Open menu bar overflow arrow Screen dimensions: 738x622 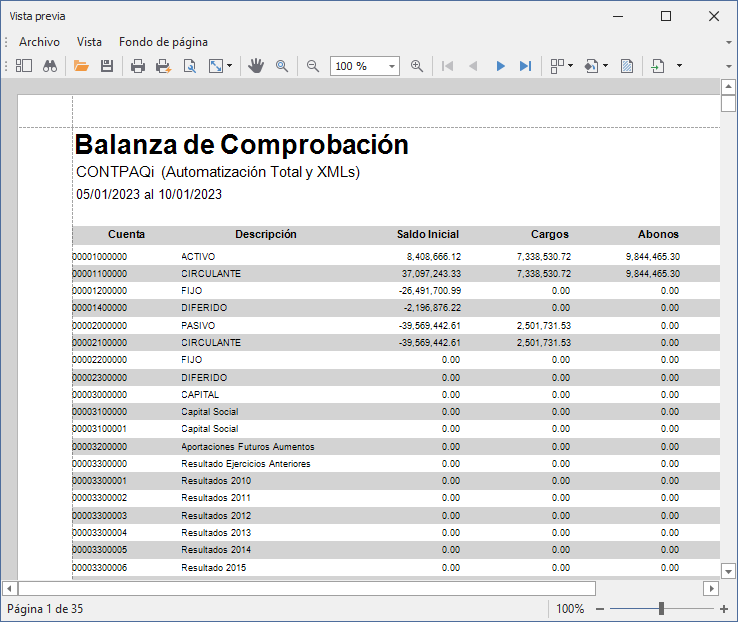729,42
